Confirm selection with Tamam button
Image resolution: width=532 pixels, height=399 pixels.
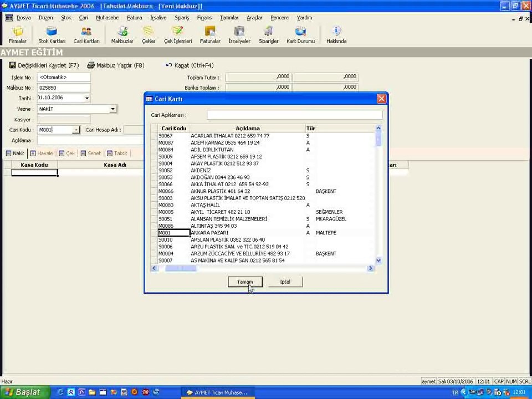click(244, 282)
